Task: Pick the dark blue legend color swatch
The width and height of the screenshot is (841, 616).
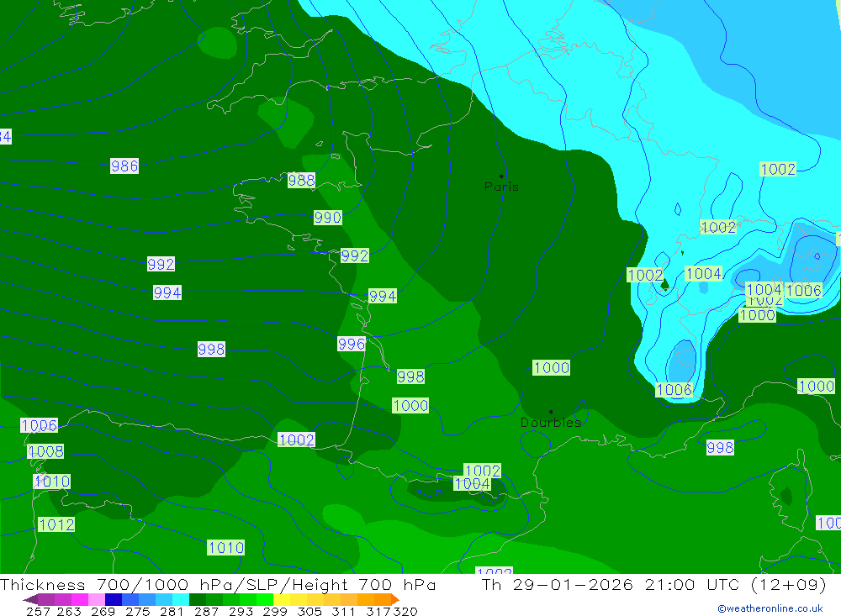Action: pyautogui.click(x=114, y=599)
